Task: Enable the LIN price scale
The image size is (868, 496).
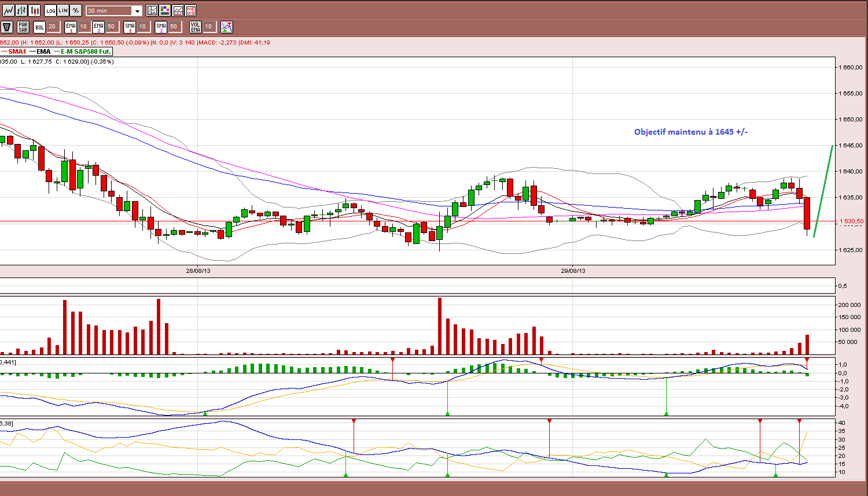Action: point(63,10)
